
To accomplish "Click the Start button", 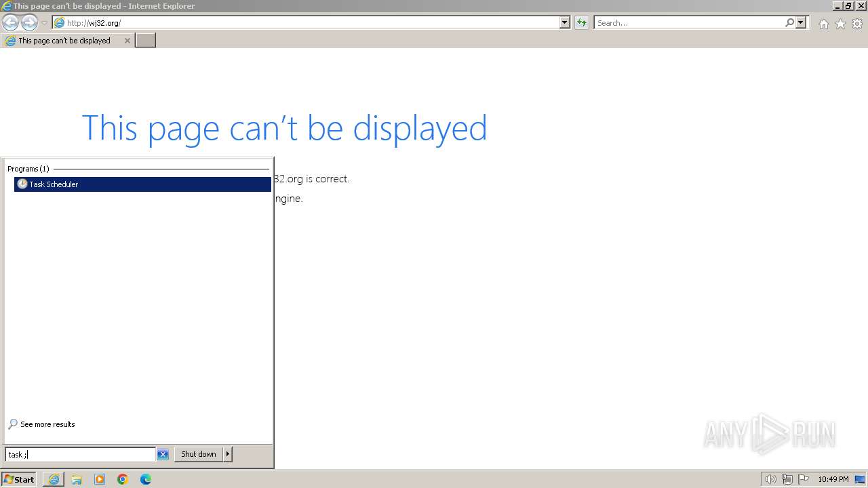I will point(19,479).
